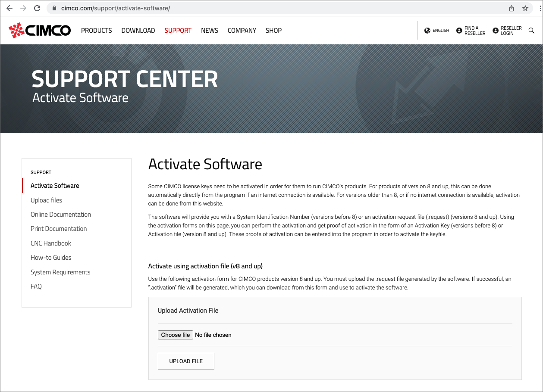The height and width of the screenshot is (392, 543).
Task: Select the person icon beside FIND A RESELLER
Action: tap(458, 30)
